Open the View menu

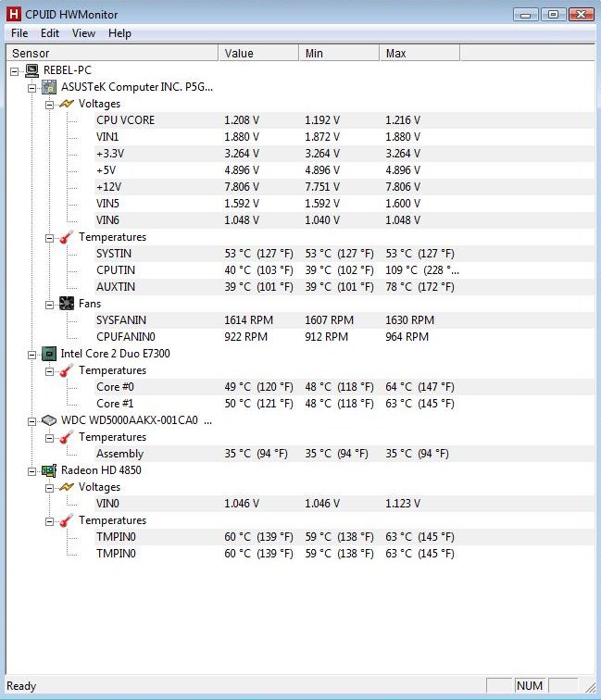pos(83,33)
